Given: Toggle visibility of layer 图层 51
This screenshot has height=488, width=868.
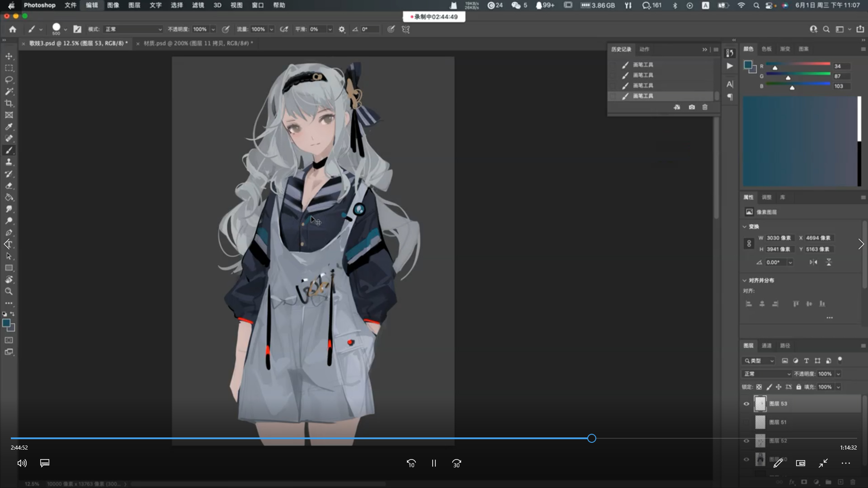Looking at the screenshot, I should [746, 422].
